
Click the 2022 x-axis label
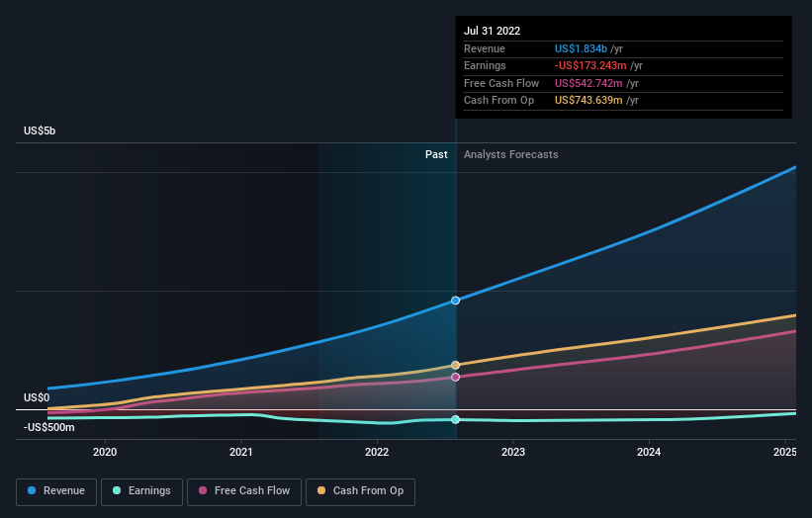pos(377,452)
